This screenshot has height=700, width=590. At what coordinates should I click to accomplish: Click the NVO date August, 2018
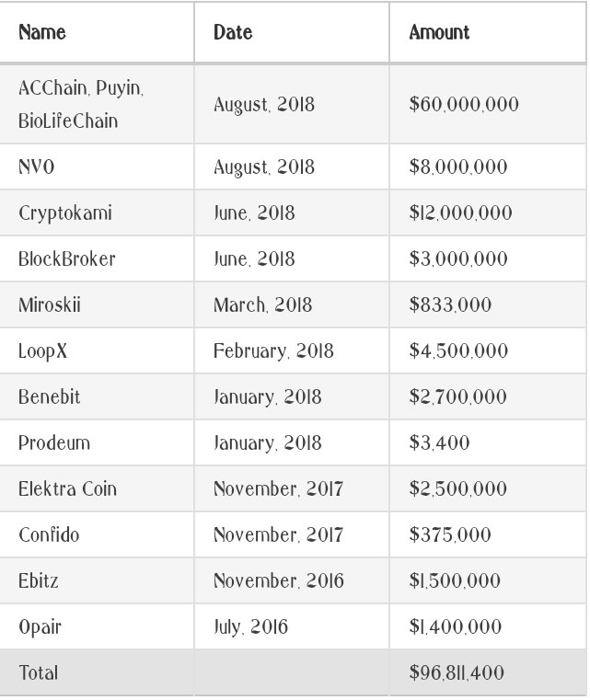point(264,167)
